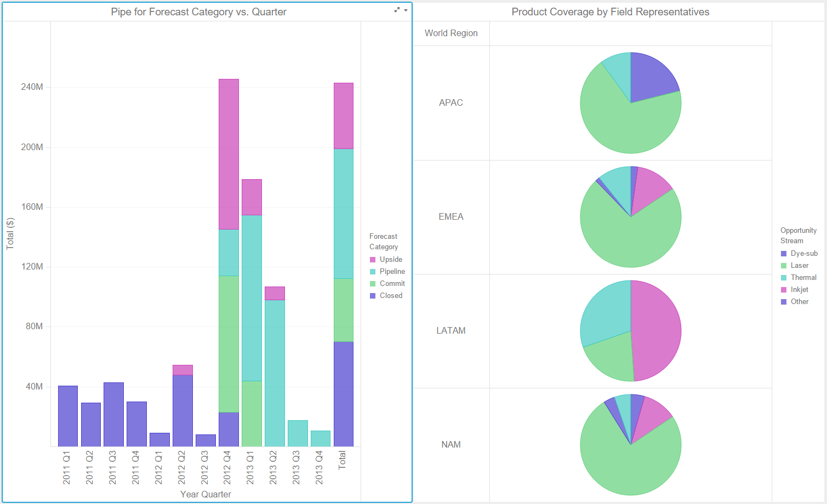
Task: Select the APAC region row label
Action: [x=450, y=103]
